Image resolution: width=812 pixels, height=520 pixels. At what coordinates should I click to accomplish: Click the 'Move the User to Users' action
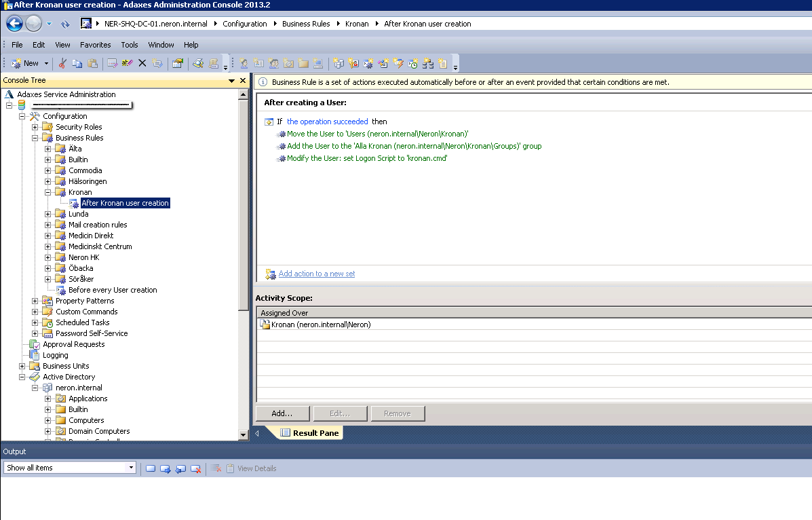(x=378, y=134)
